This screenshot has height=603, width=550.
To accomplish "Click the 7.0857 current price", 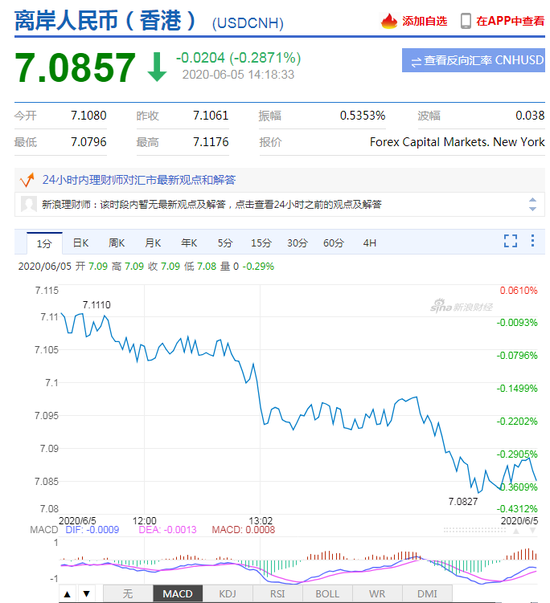I will [x=75, y=68].
